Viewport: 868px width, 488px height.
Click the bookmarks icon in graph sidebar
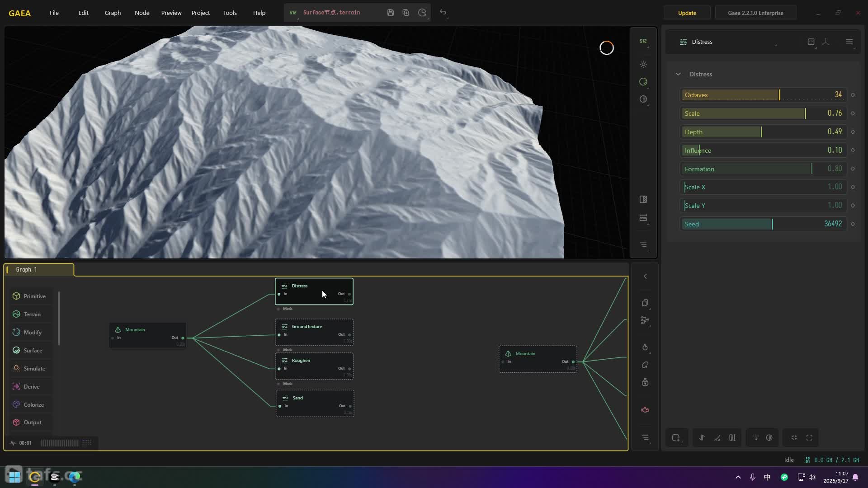[645, 303]
